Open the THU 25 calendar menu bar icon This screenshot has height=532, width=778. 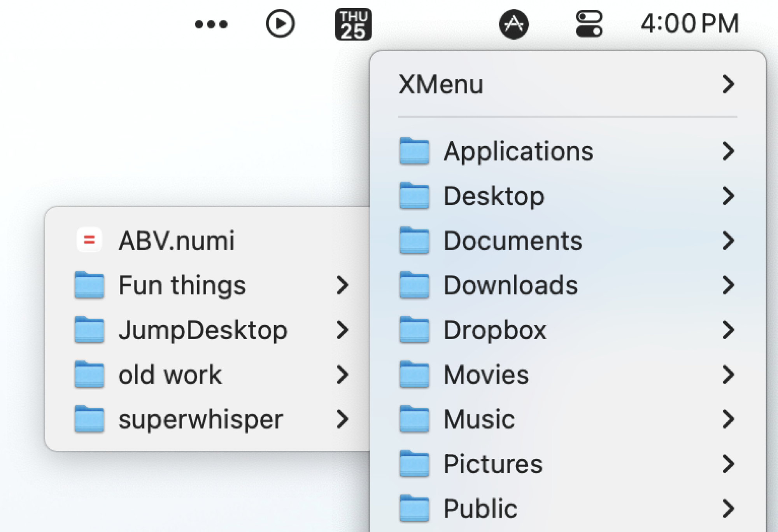coord(353,24)
